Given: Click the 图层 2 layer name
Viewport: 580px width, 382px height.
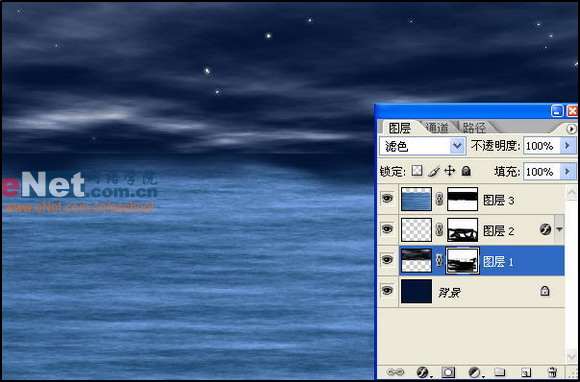Looking at the screenshot, I should [x=499, y=231].
